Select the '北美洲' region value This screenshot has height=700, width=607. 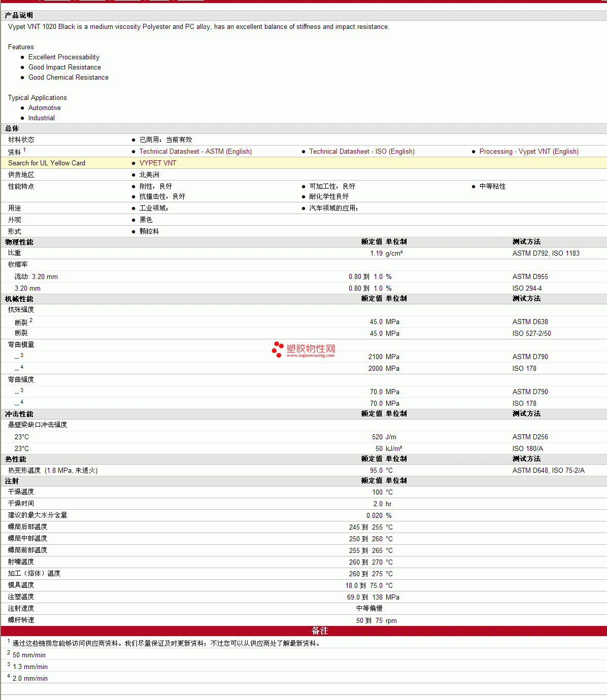149,174
